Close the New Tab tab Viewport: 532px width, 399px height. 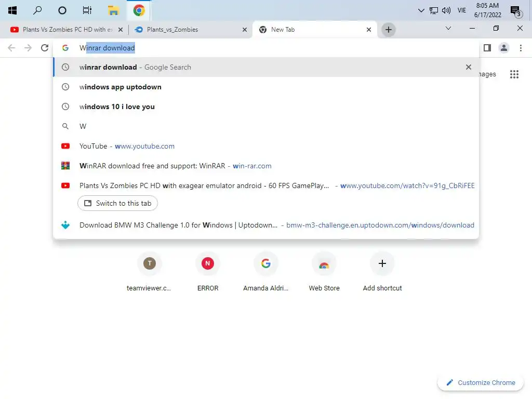(x=369, y=30)
